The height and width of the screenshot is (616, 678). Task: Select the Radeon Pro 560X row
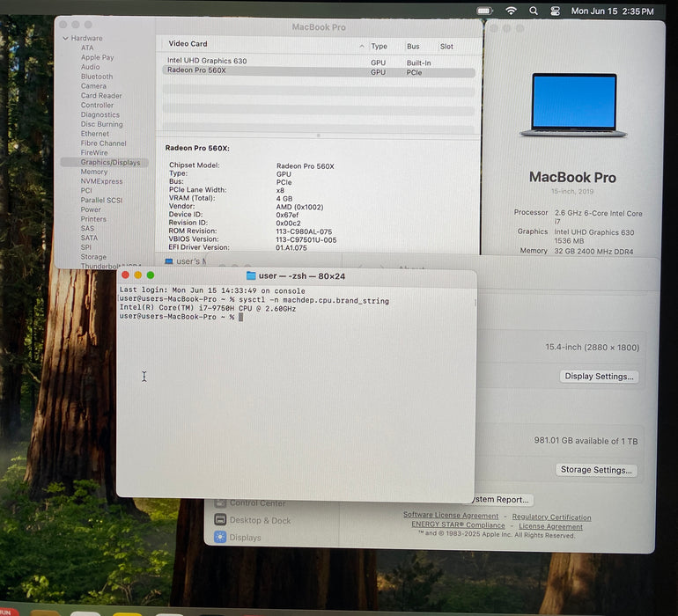click(319, 71)
